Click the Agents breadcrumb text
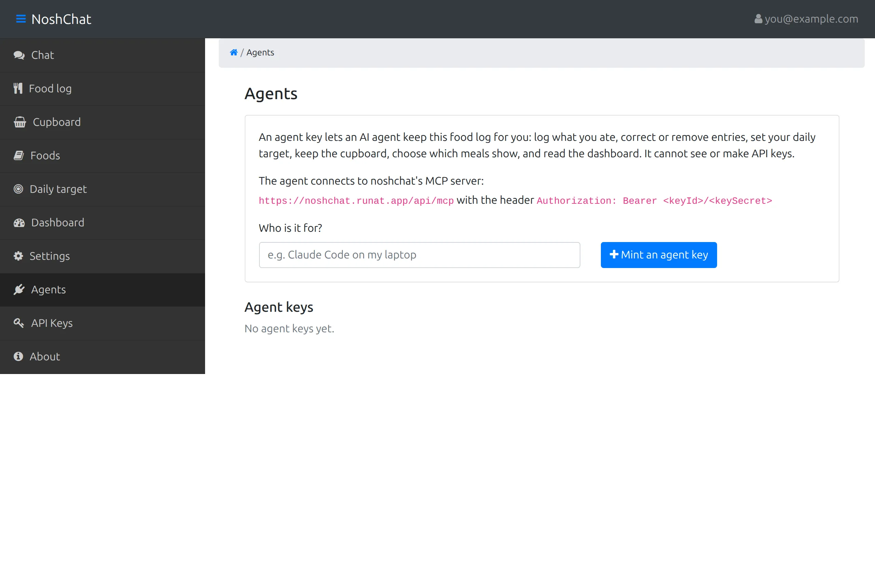This screenshot has height=588, width=875. tap(260, 53)
